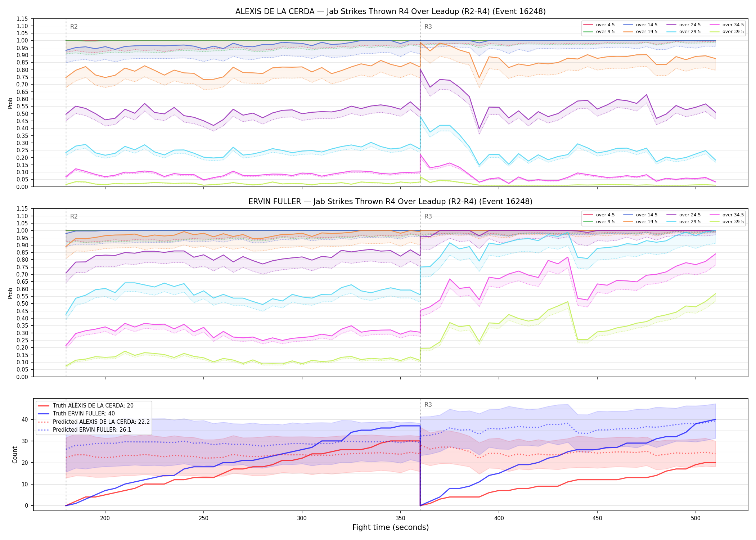The width and height of the screenshot is (756, 540).
Task: Select 'over 19.5' in Ervin Fuller legend
Action: tap(640, 222)
